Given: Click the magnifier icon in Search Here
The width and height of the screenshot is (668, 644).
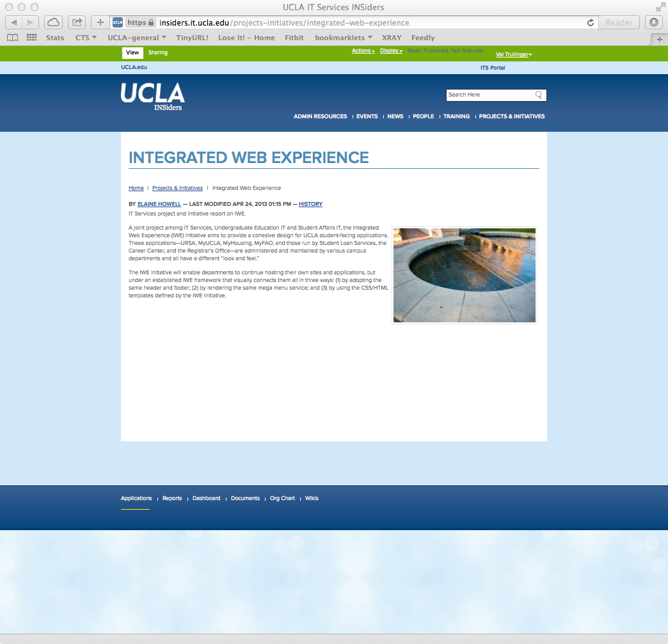Looking at the screenshot, I should [x=539, y=95].
